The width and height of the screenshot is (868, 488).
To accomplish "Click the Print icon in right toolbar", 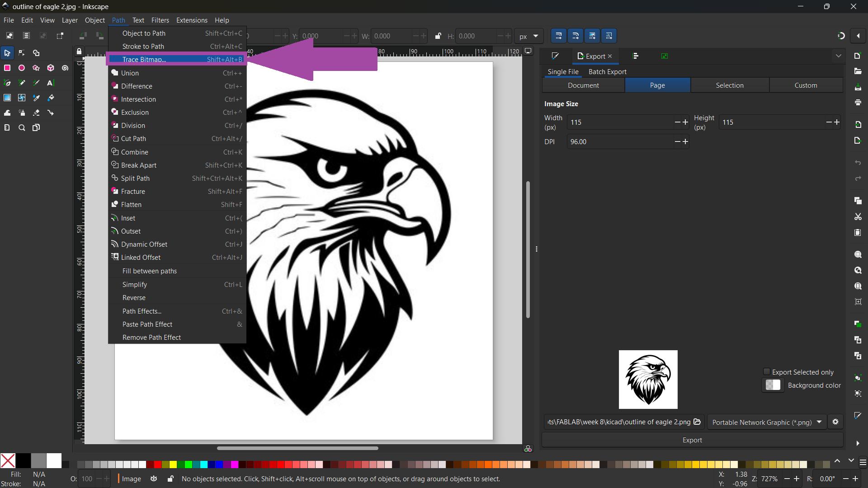I will (x=858, y=103).
